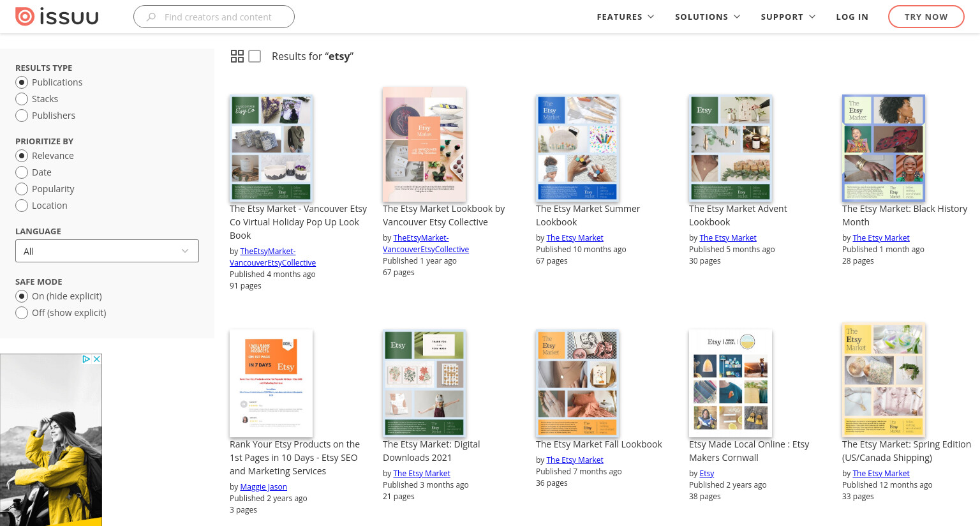This screenshot has height=526, width=980.
Task: Open TheEtsyMarket-VancouverEtsyCollective link under Holiday Pop Up
Action: [x=272, y=257]
